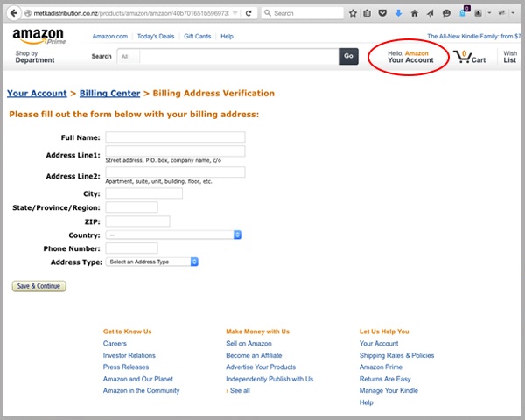Open Gift Cards link
Viewport: 525px width, 420px height.
[197, 36]
